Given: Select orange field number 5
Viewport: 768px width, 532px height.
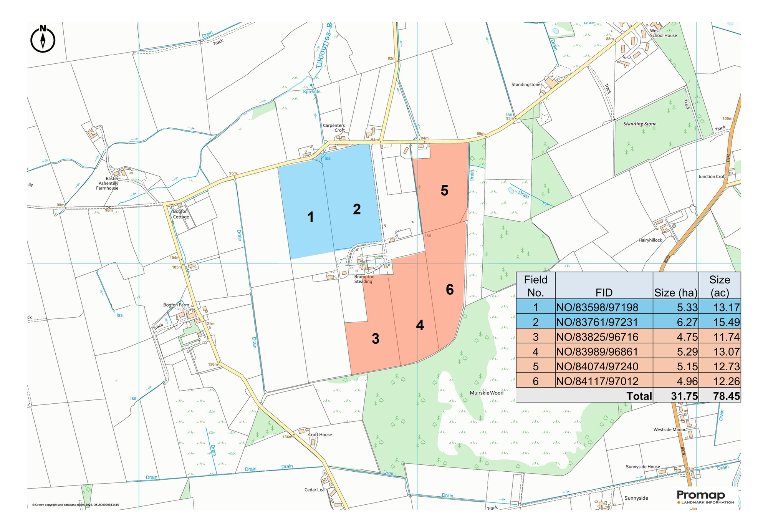Looking at the screenshot, I should click(x=444, y=191).
